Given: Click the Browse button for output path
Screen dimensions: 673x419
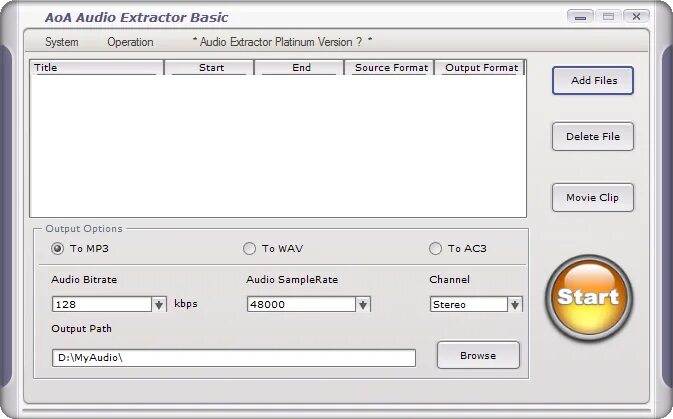Looking at the screenshot, I should coord(478,355).
